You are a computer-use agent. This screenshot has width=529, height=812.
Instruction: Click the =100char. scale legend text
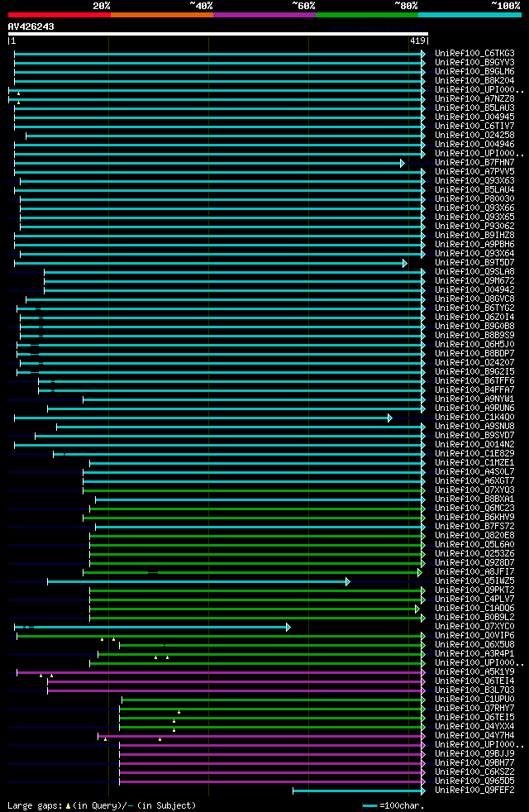(x=402, y=805)
